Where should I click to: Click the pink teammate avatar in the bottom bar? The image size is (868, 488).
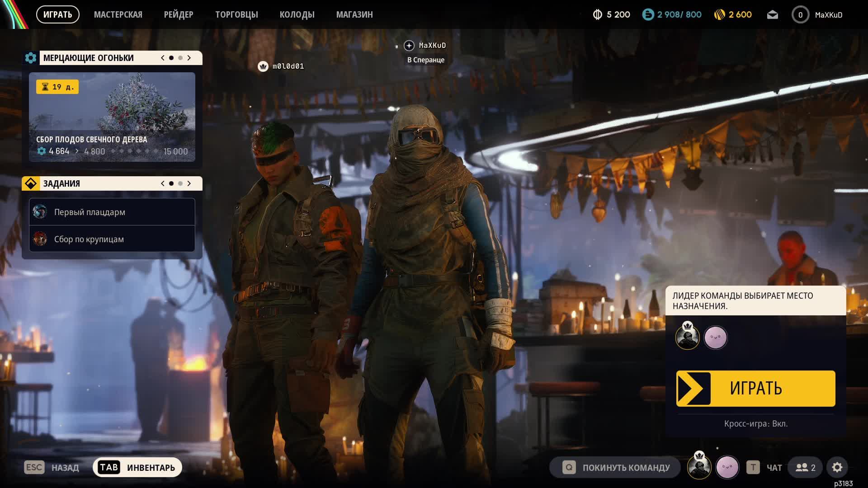click(727, 467)
